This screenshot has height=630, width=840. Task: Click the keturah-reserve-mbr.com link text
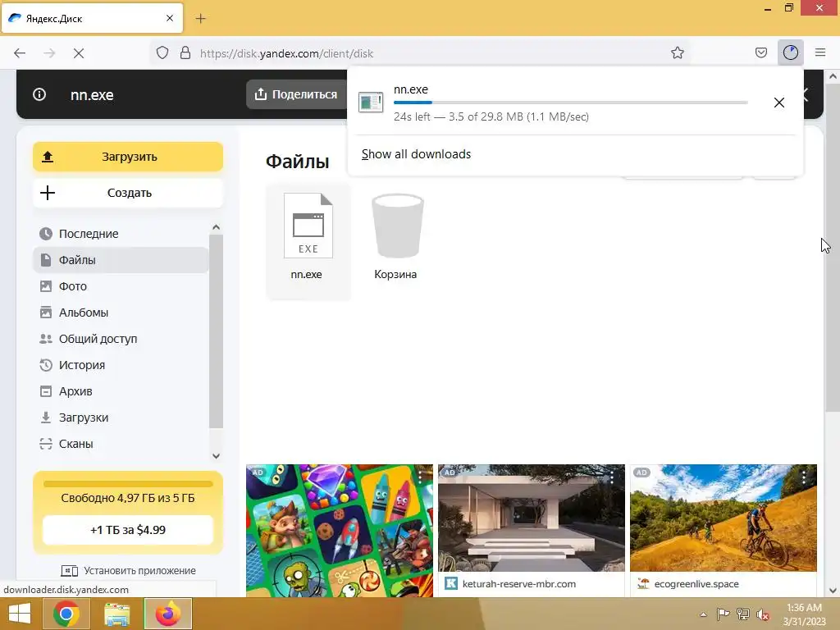(519, 584)
